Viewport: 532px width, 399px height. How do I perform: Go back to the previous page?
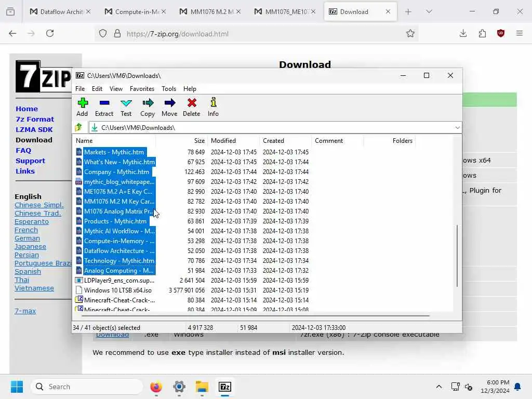pos(12,33)
